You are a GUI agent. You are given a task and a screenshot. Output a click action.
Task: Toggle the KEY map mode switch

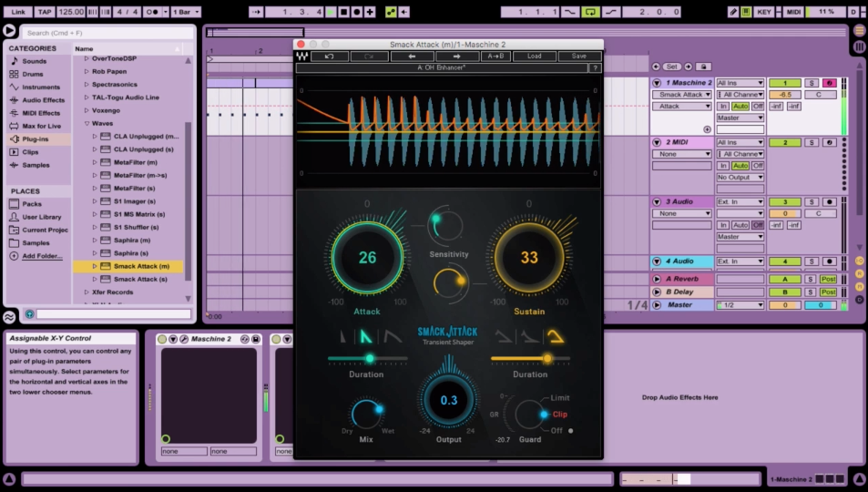tap(764, 12)
